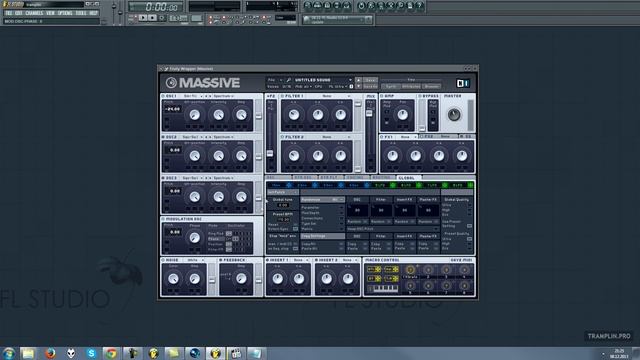Click the Native Instruments logo icon in Massive

pyautogui.click(x=463, y=83)
